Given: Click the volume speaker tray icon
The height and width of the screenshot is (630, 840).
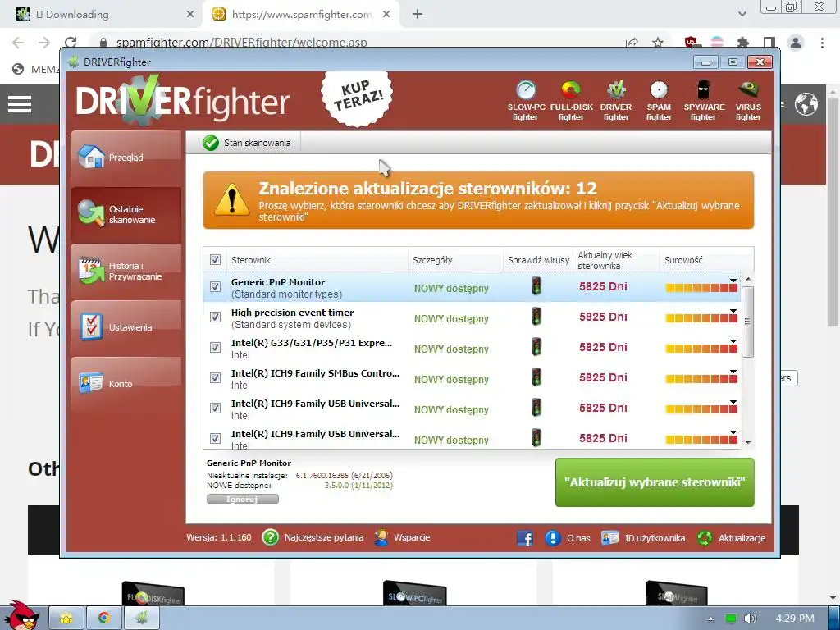Looking at the screenshot, I should tap(750, 619).
